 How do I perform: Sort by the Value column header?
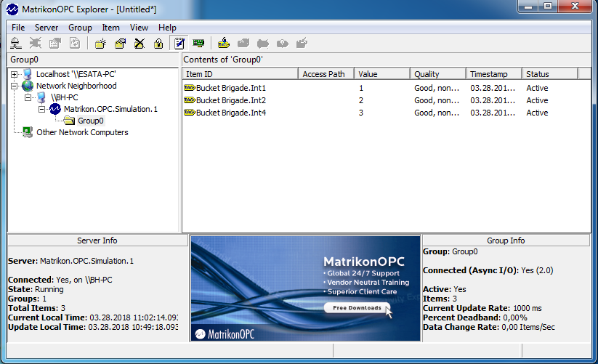pos(382,74)
